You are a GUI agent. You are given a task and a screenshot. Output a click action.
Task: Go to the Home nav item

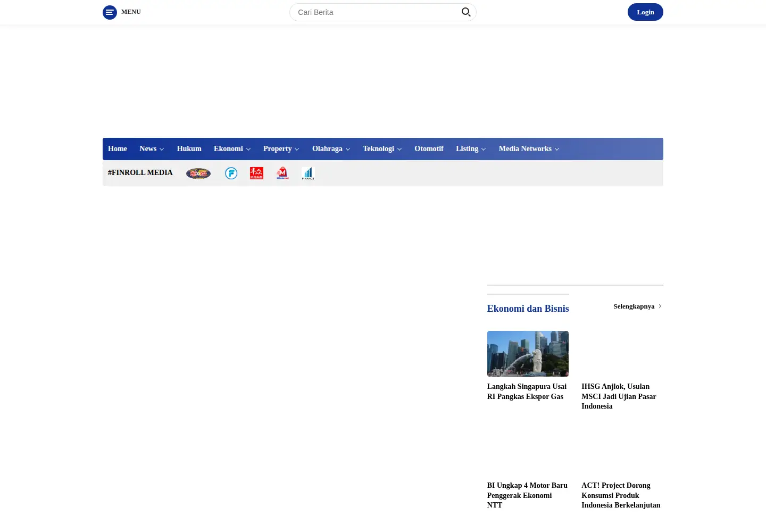point(118,149)
